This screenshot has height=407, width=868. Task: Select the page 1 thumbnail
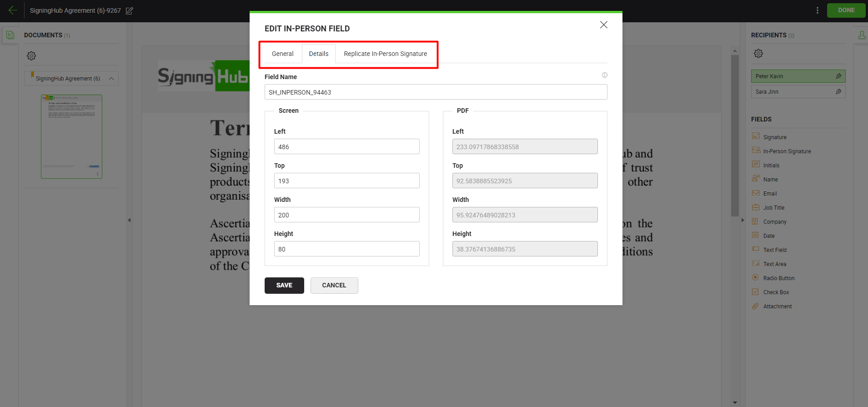(71, 136)
